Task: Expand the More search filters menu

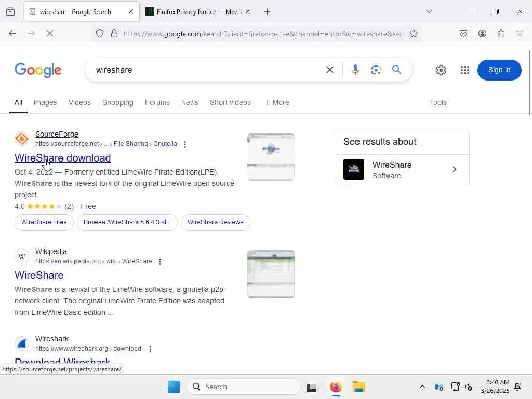Action: click(277, 102)
